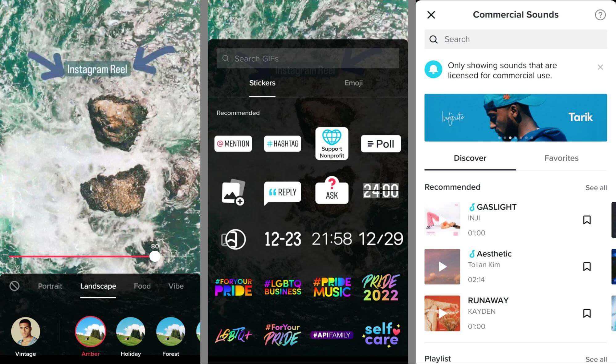Screen dimensions: 616x364
Task: Switch to the Emoji tab
Action: point(354,83)
